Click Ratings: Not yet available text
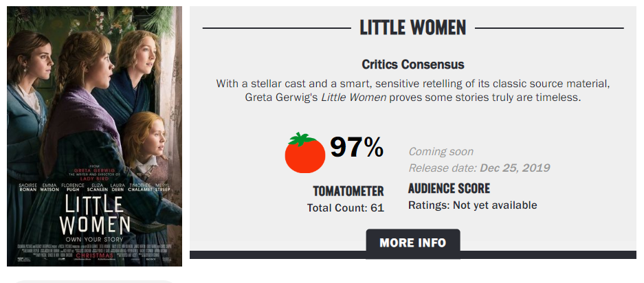The height and width of the screenshot is (283, 644). pyautogui.click(x=473, y=205)
